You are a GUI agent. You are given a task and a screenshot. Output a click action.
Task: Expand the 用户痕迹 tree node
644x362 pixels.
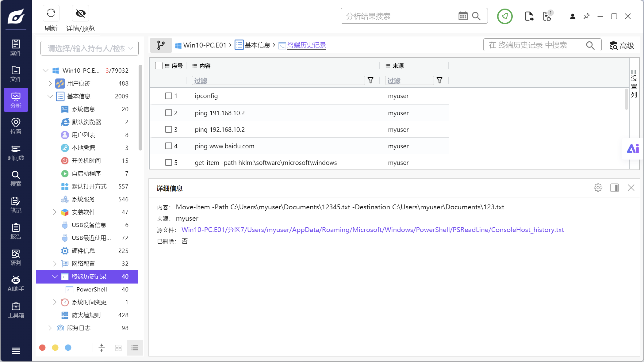(50, 83)
